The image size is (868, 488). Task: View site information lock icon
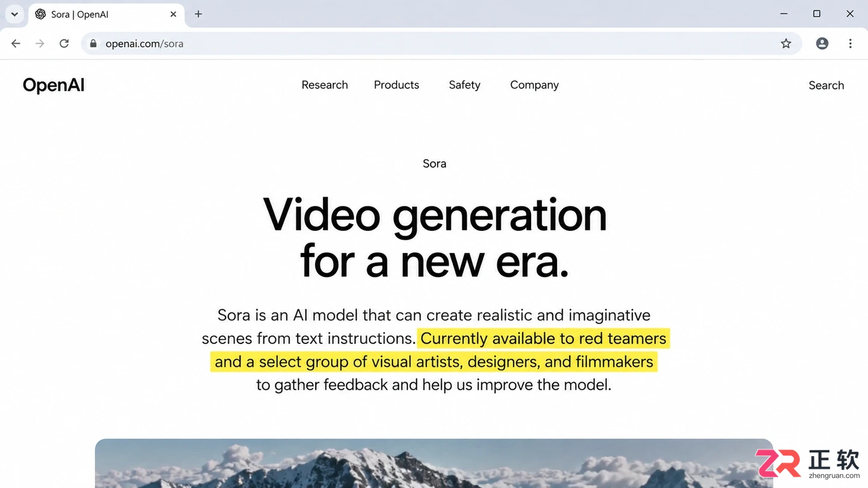(x=93, y=43)
